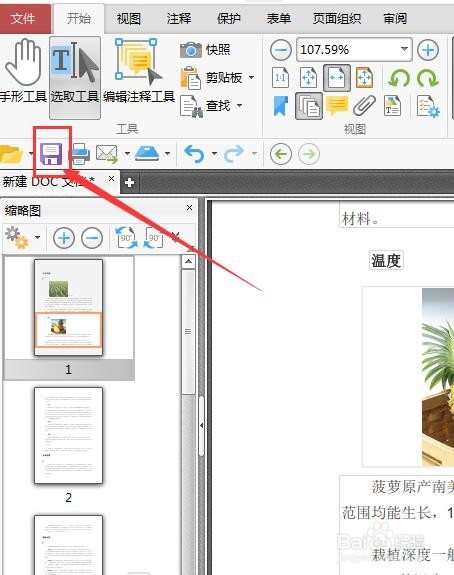This screenshot has height=575, width=454.
Task: Rotate view clockwise (green arrow)
Action: click(428, 78)
